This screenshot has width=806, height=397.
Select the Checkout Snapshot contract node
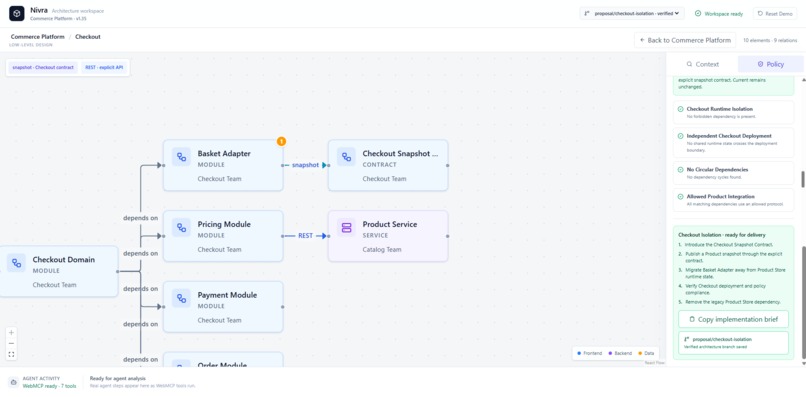(388, 165)
